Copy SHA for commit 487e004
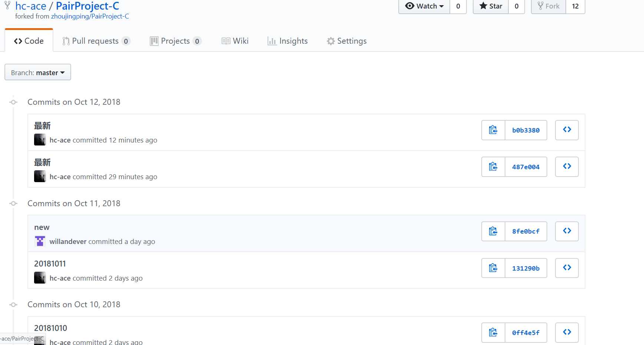This screenshot has height=345, width=644. 493,167
